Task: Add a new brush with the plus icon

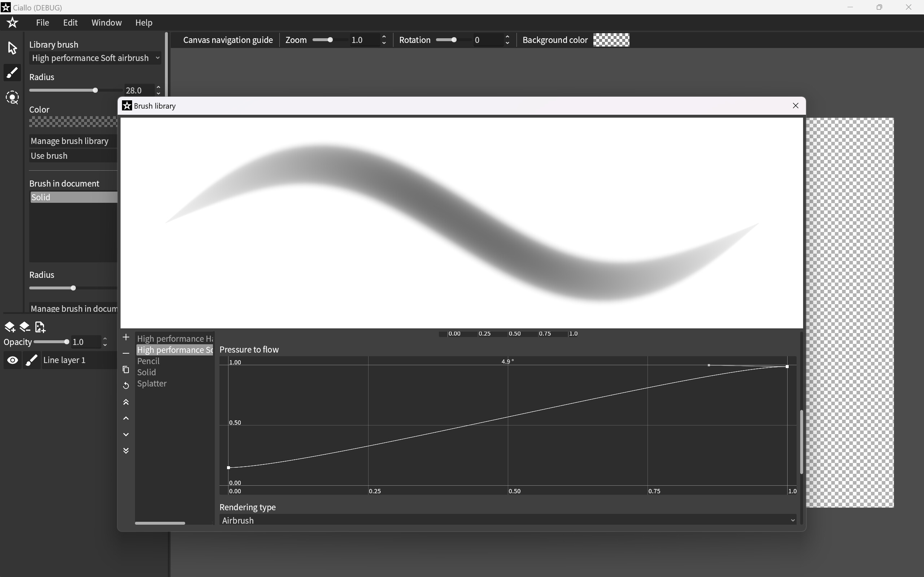Action: [126, 337]
